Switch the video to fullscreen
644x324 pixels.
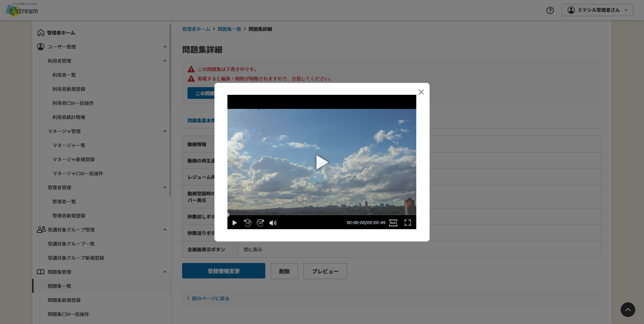point(408,223)
